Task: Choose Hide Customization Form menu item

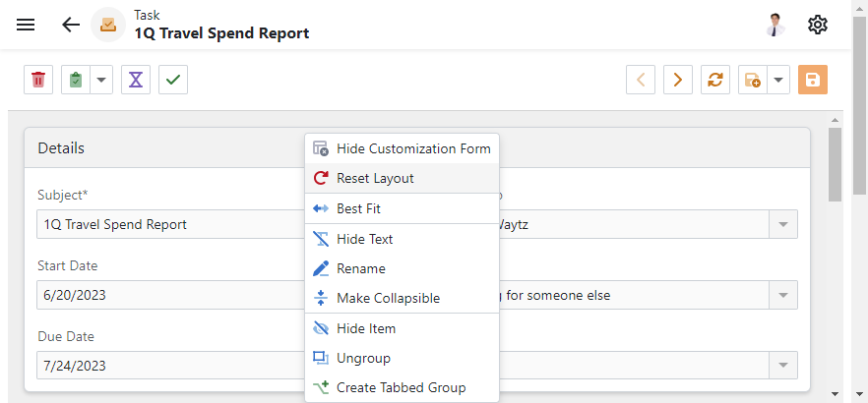Action: (412, 148)
